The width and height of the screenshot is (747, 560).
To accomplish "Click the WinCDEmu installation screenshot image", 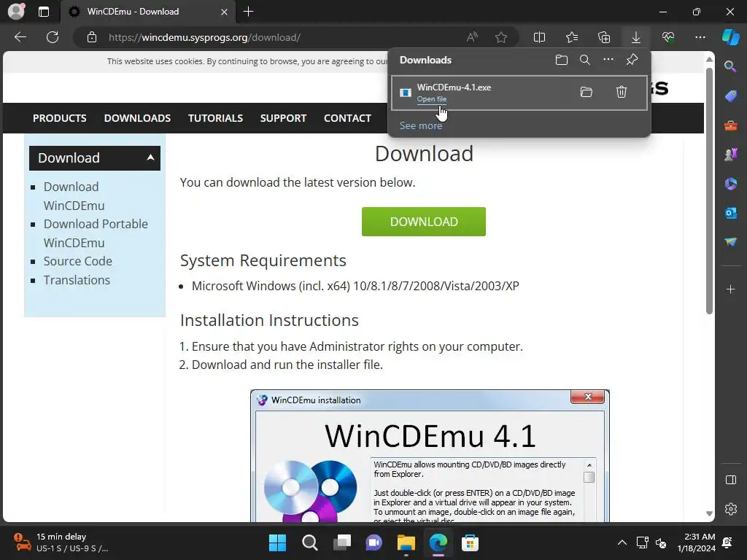I will tap(430, 456).
